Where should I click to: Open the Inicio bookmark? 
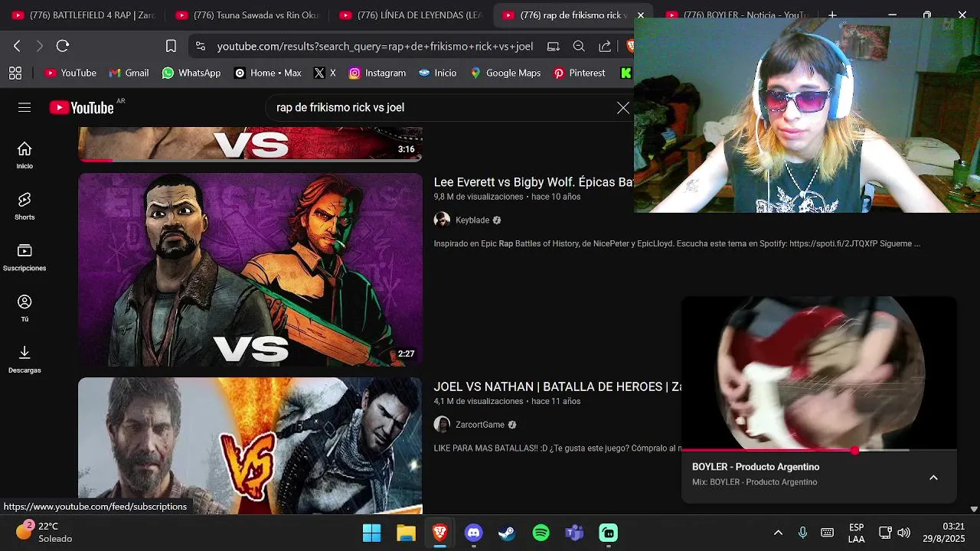[437, 73]
